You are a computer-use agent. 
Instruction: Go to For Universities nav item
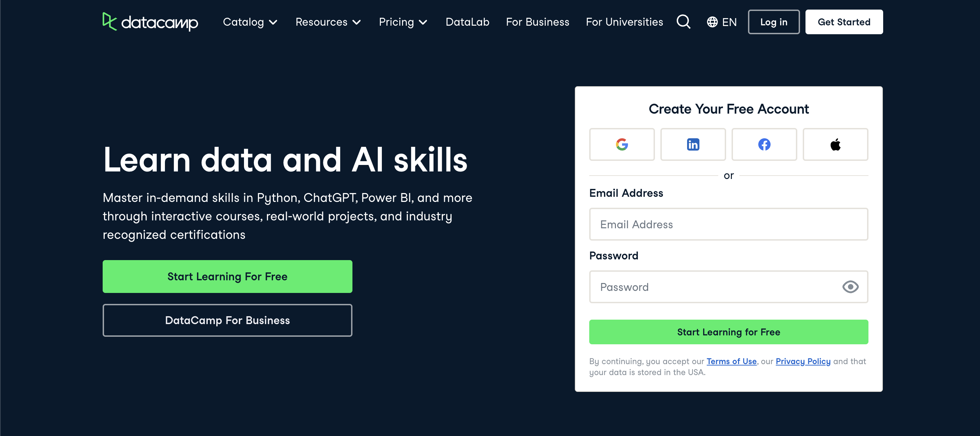pos(624,22)
